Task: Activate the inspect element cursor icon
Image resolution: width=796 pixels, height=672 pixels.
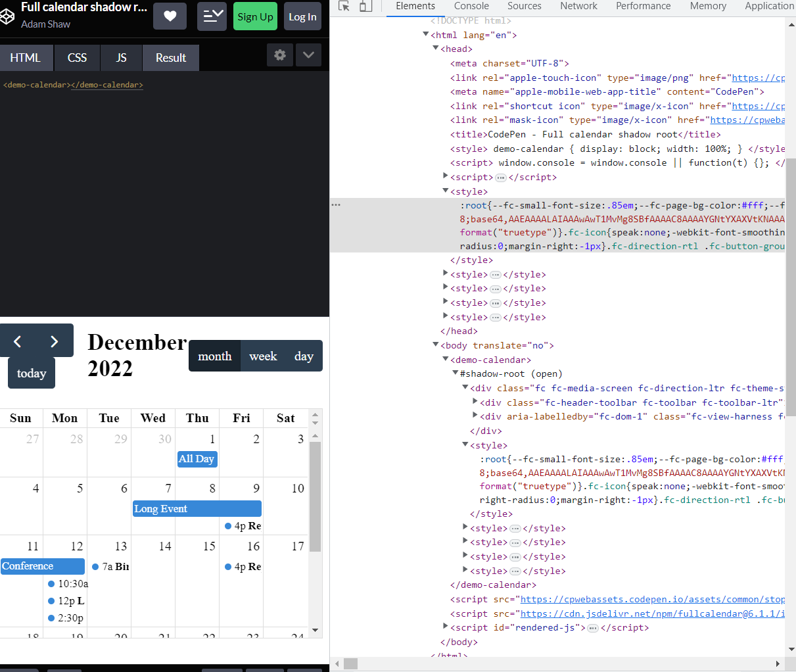Action: coord(342,6)
